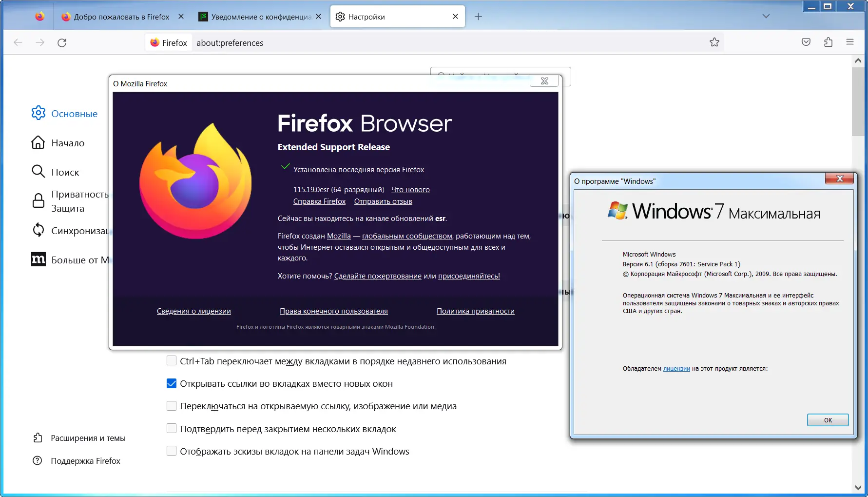Enable Отображать эскизы вкладок на панели задач
The height and width of the screenshot is (497, 868).
click(172, 451)
